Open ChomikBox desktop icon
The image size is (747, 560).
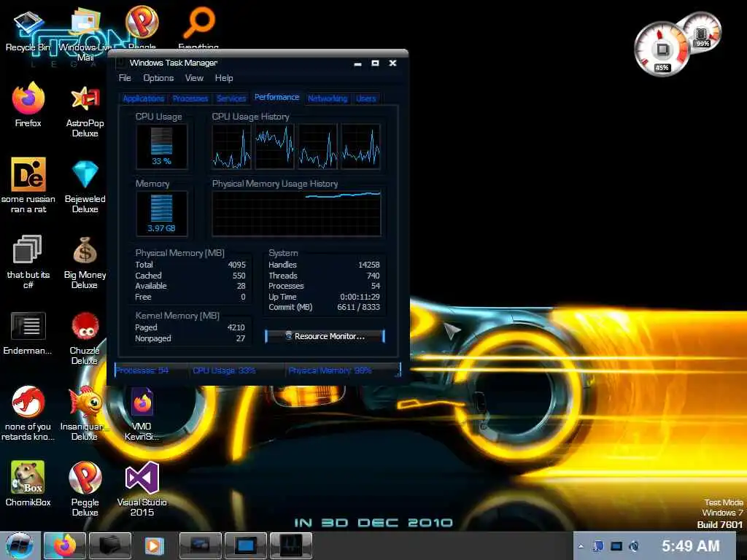28,483
